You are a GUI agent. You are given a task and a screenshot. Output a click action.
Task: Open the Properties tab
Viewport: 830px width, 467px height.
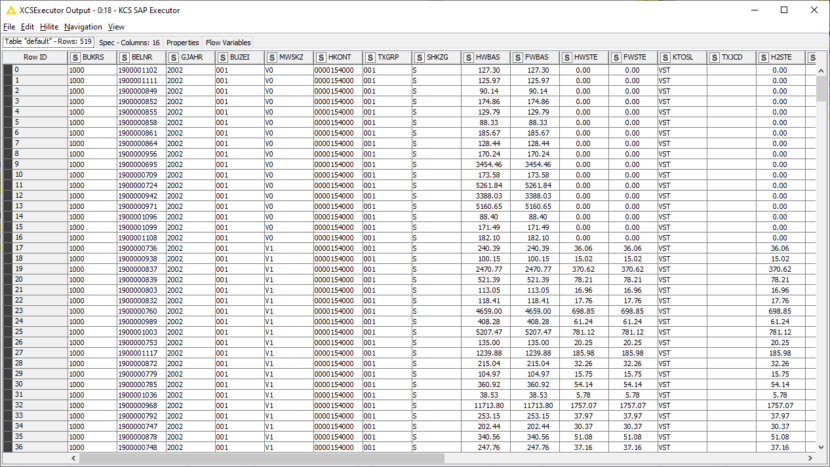pyautogui.click(x=182, y=43)
